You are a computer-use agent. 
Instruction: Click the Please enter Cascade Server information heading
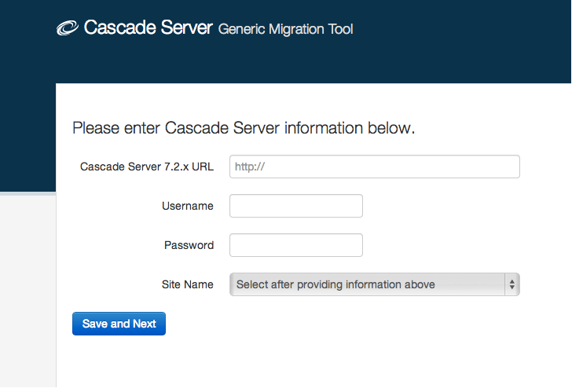coord(244,128)
